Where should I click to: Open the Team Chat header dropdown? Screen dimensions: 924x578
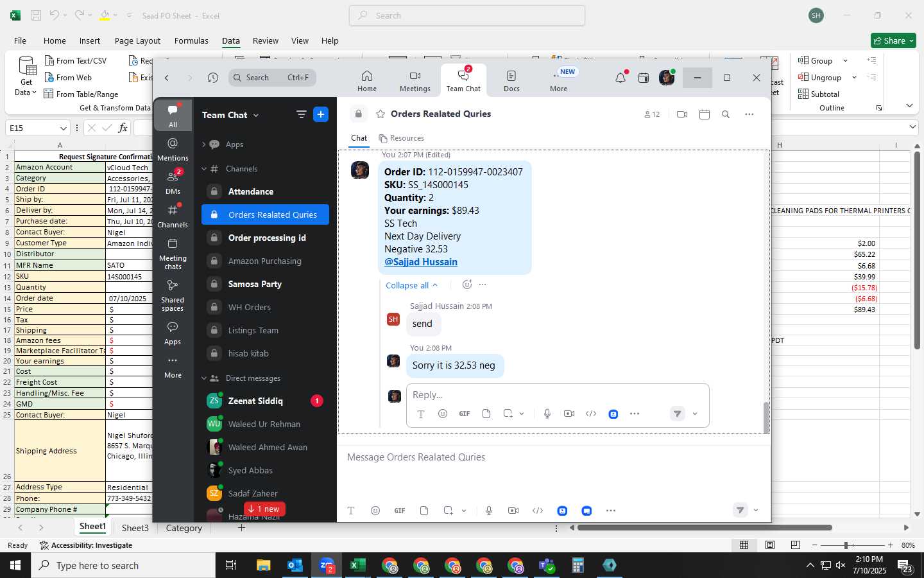[x=230, y=115]
